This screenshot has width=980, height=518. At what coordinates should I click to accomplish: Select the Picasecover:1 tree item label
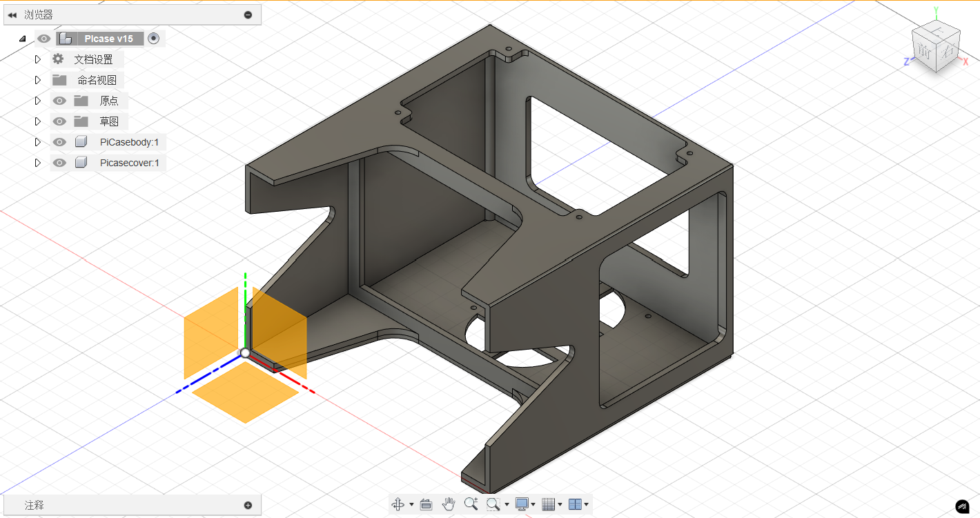click(x=130, y=163)
